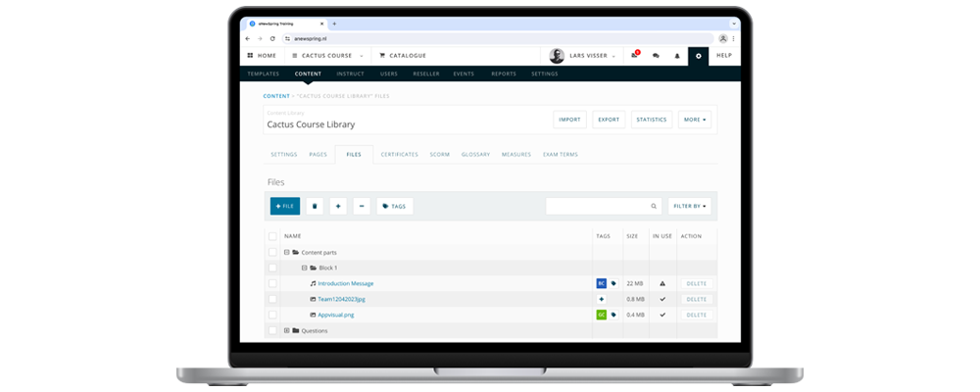Screen dimensions: 980x392
Task: Click the settings gear icon in header
Action: (698, 56)
